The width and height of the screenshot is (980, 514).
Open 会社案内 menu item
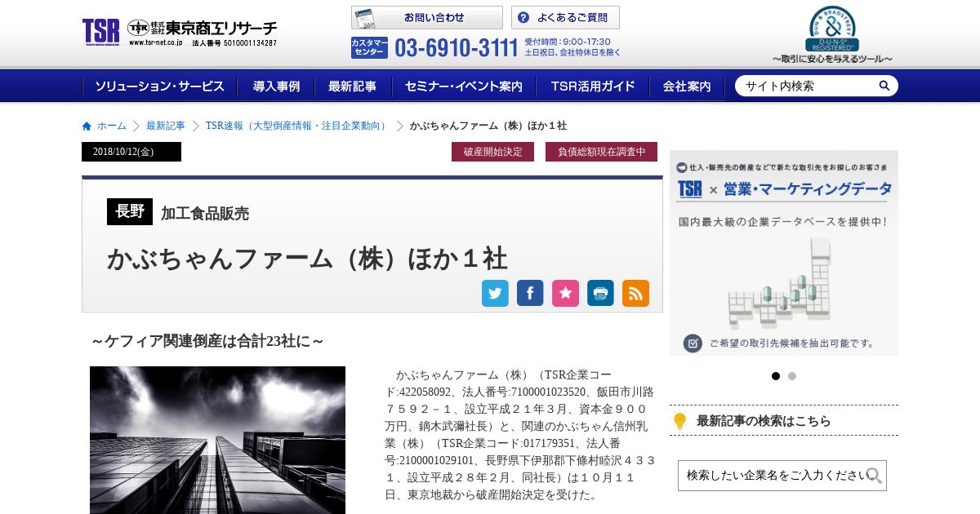click(x=687, y=86)
